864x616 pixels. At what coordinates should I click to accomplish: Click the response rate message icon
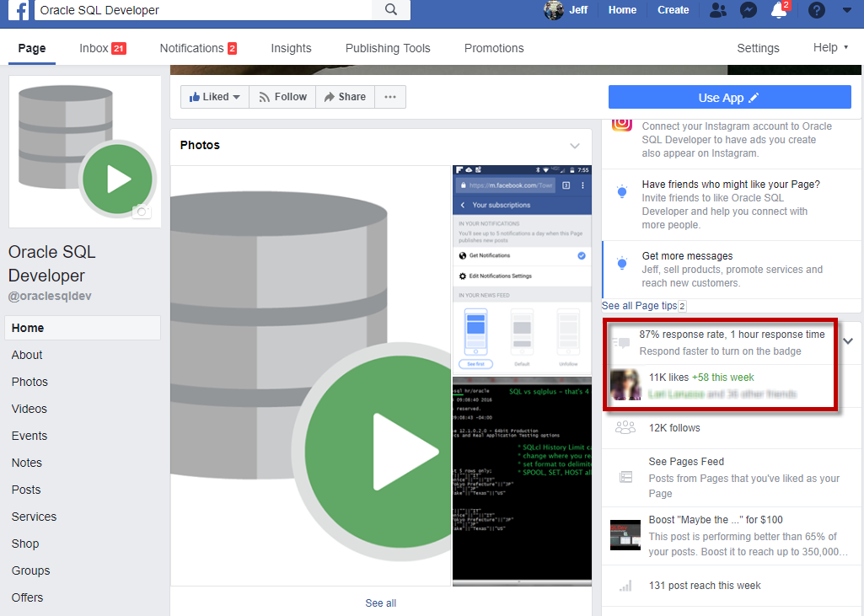point(621,343)
